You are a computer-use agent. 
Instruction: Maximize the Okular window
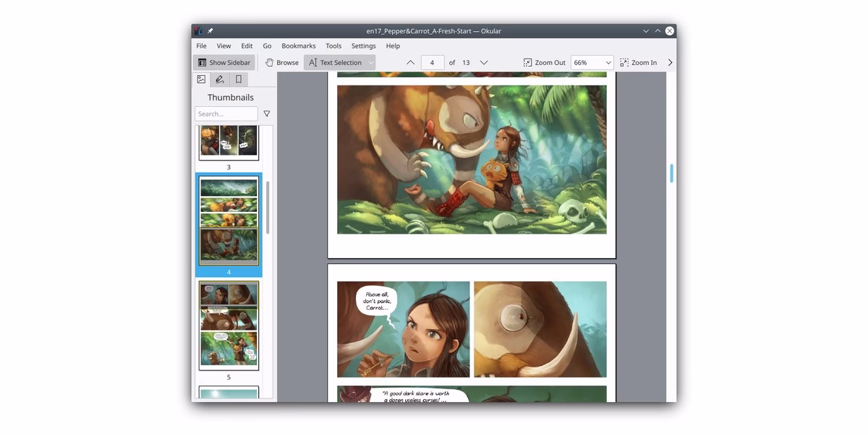(658, 31)
